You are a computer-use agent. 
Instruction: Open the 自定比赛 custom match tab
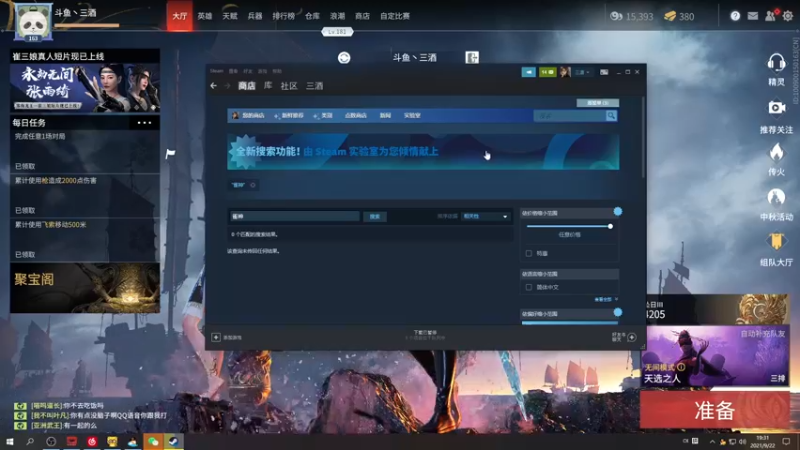(x=395, y=16)
